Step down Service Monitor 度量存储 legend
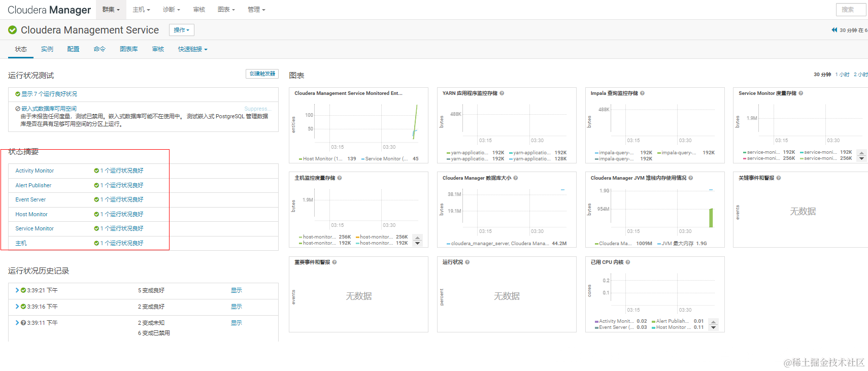The height and width of the screenshot is (371, 868). coord(861,159)
